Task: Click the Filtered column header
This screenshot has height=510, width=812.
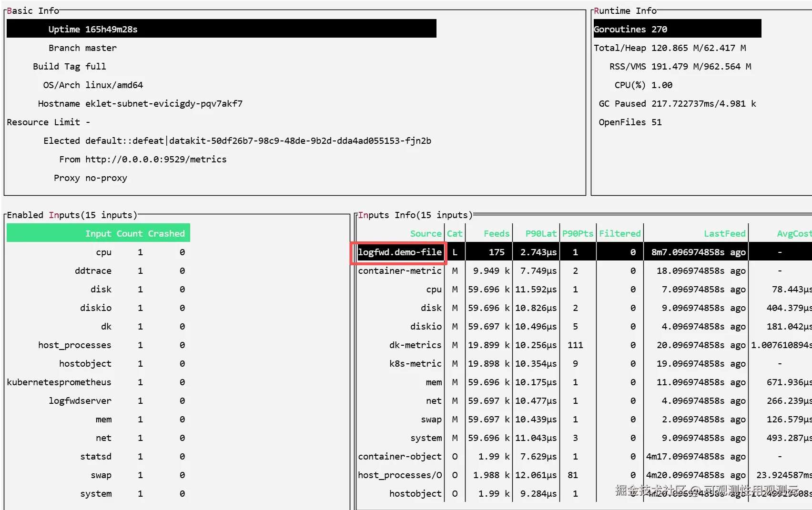Action: pos(619,233)
